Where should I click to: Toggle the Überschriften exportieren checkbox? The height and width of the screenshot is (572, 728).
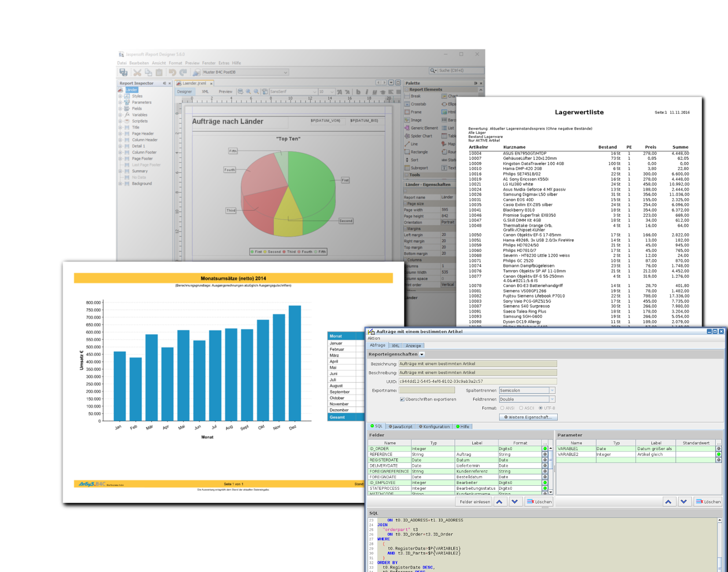tap(402, 400)
